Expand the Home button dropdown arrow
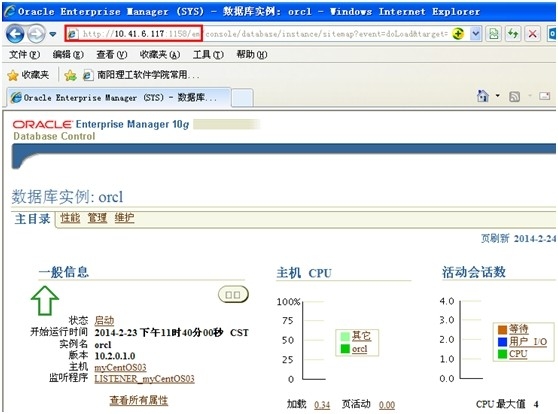The width and height of the screenshot is (558, 414). [498, 95]
